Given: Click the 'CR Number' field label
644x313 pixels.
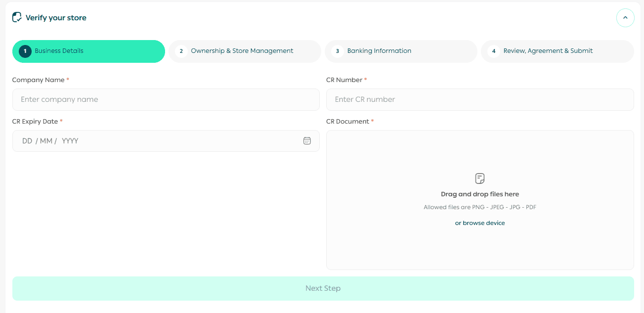Looking at the screenshot, I should pos(344,80).
